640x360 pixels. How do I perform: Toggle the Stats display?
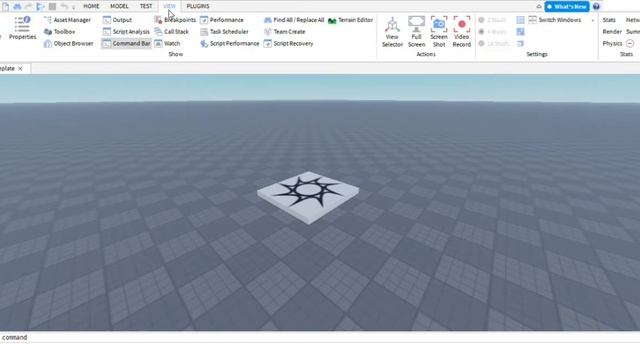(x=609, y=20)
